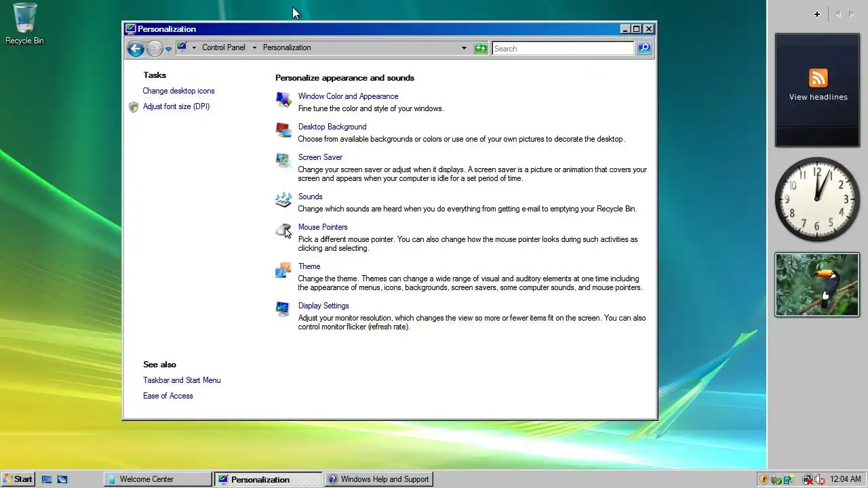Viewport: 868px width, 488px height.
Task: Click Switch between windows quick launch icon
Action: pos(62,479)
